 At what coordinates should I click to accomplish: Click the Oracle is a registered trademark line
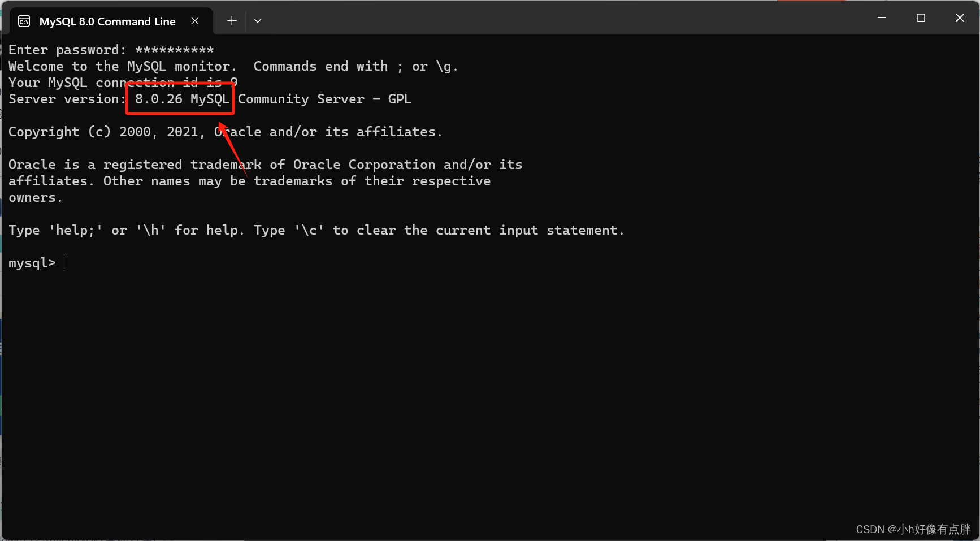pos(265,165)
